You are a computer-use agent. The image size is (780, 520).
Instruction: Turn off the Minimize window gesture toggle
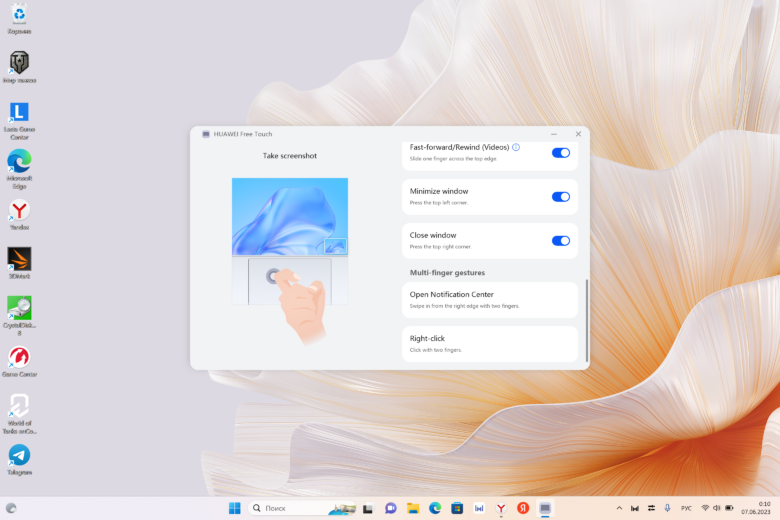coord(561,197)
